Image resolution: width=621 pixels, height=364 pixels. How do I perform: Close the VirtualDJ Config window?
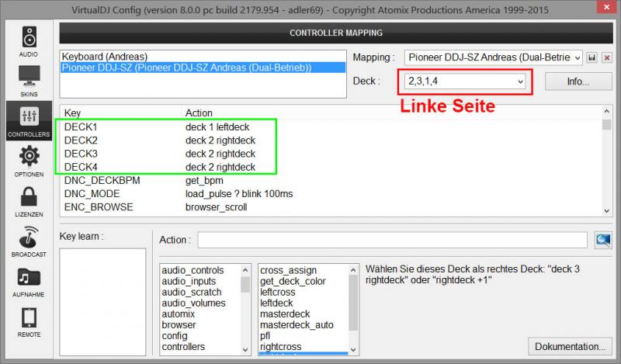(x=606, y=7)
